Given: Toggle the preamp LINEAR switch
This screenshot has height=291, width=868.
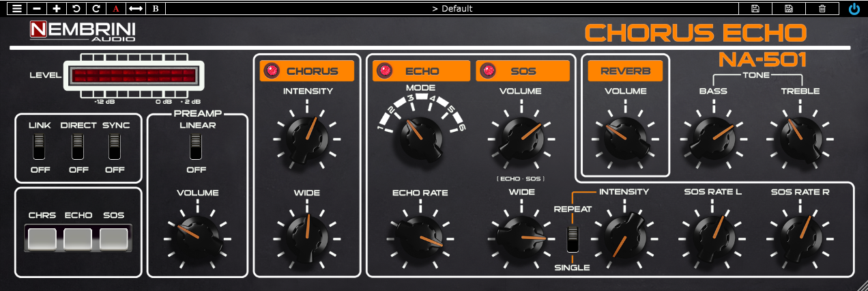Looking at the screenshot, I should point(196,146).
